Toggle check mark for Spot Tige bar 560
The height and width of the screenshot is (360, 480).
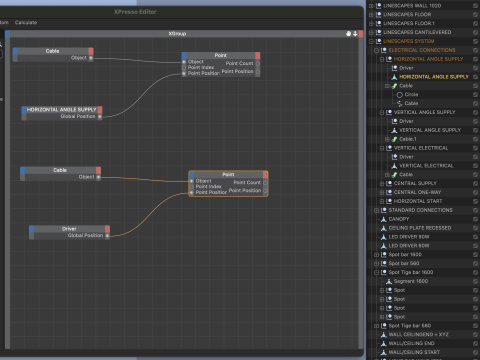475,326
